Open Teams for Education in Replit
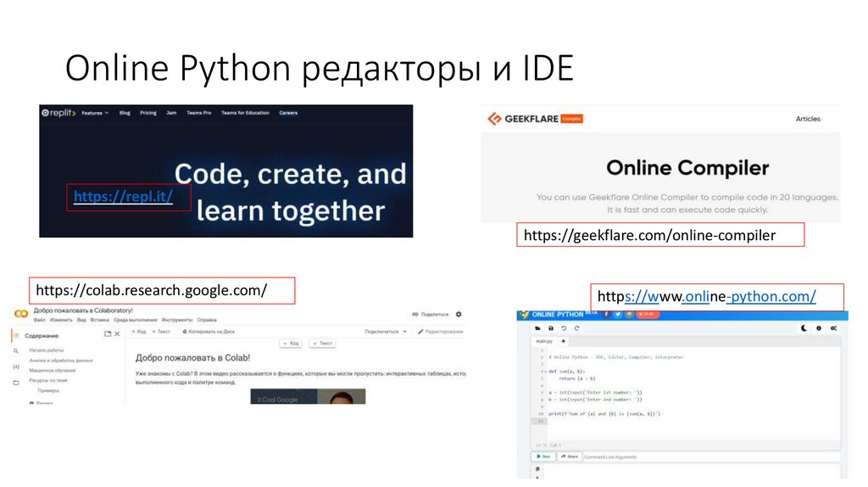 click(x=245, y=113)
